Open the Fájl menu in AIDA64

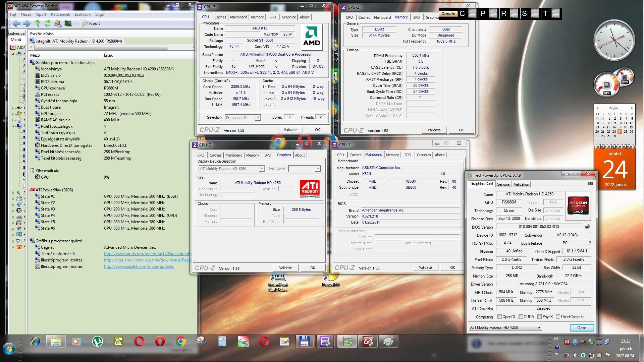(13, 14)
